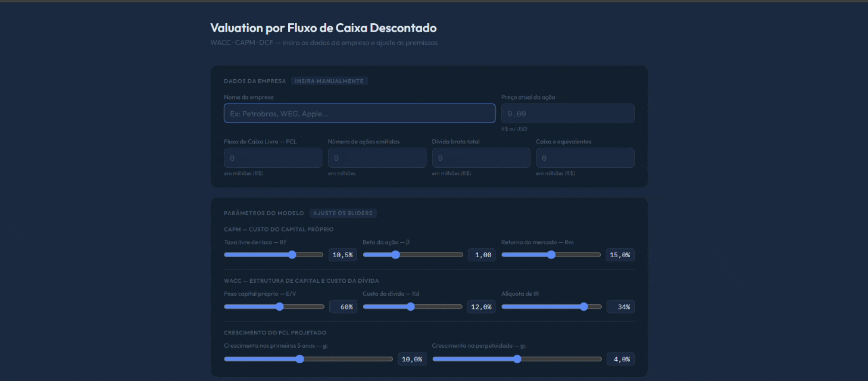This screenshot has width=868, height=381.
Task: Click the Caixa e equivalentes field
Action: [x=585, y=158]
